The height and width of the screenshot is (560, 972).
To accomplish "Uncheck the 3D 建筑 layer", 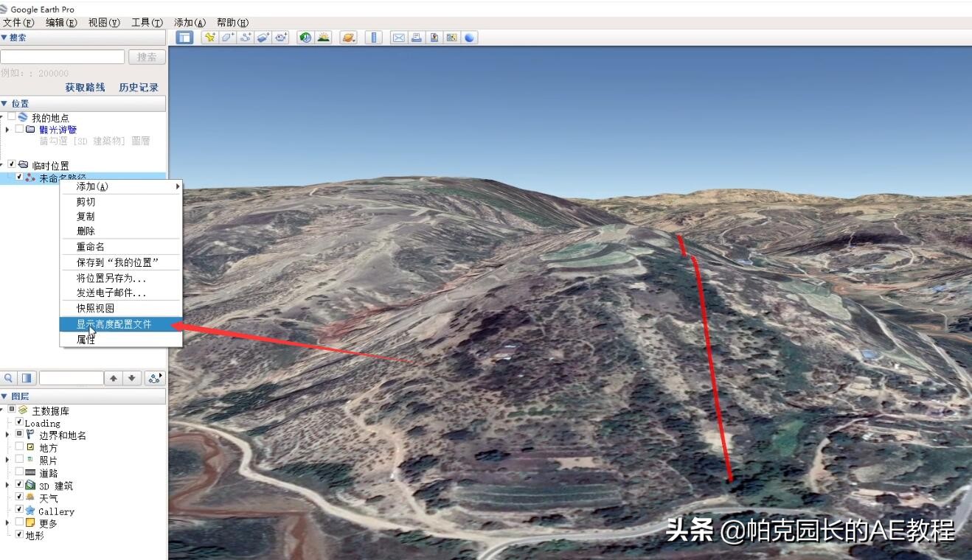I will point(18,485).
